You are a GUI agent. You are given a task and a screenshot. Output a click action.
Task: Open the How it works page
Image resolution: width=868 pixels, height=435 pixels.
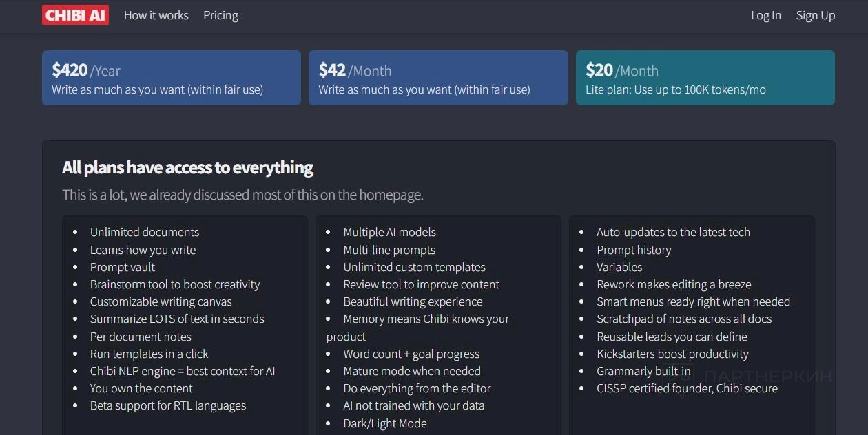click(x=156, y=15)
